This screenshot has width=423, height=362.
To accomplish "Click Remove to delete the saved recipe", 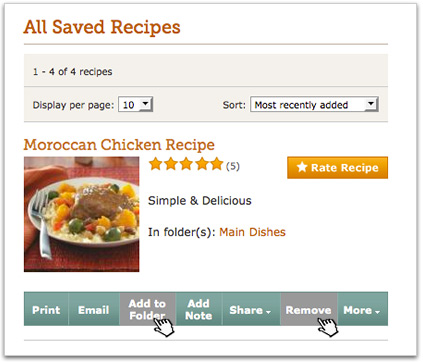I will click(x=309, y=309).
